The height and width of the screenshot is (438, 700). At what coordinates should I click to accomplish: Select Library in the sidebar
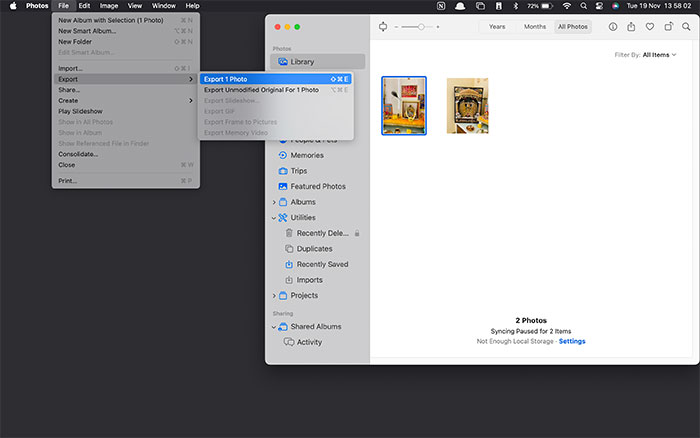pos(301,62)
